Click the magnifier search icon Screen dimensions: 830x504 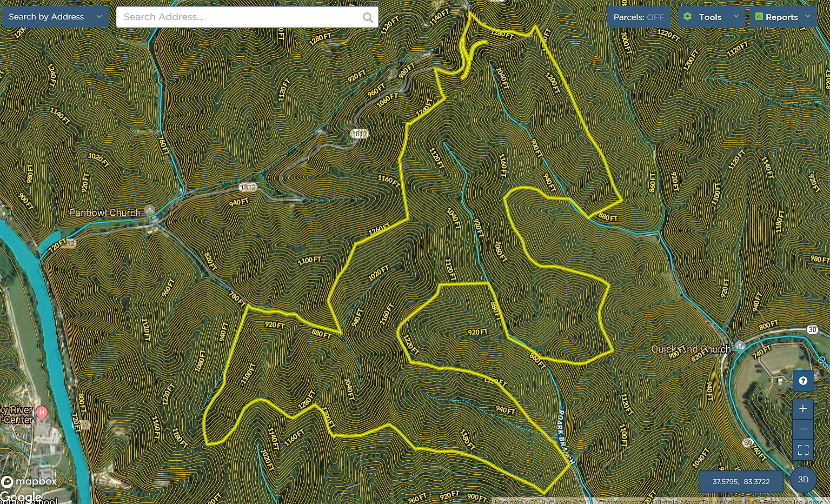(368, 17)
